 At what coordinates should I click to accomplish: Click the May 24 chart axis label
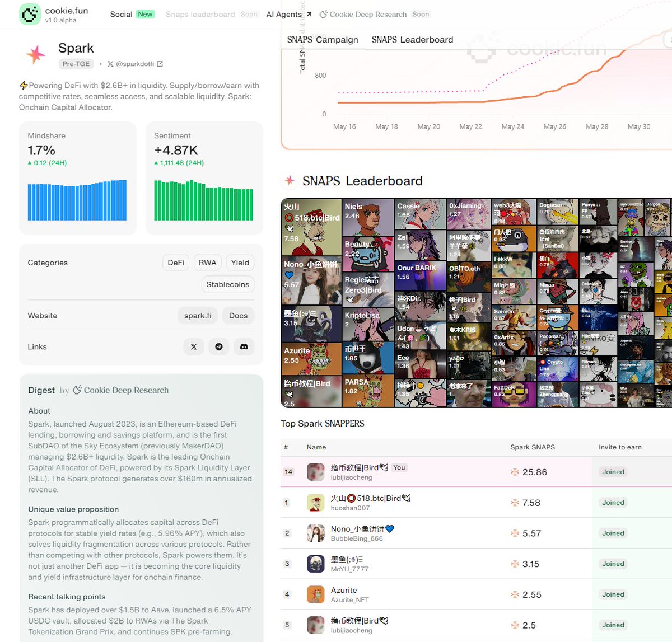pos(512,126)
